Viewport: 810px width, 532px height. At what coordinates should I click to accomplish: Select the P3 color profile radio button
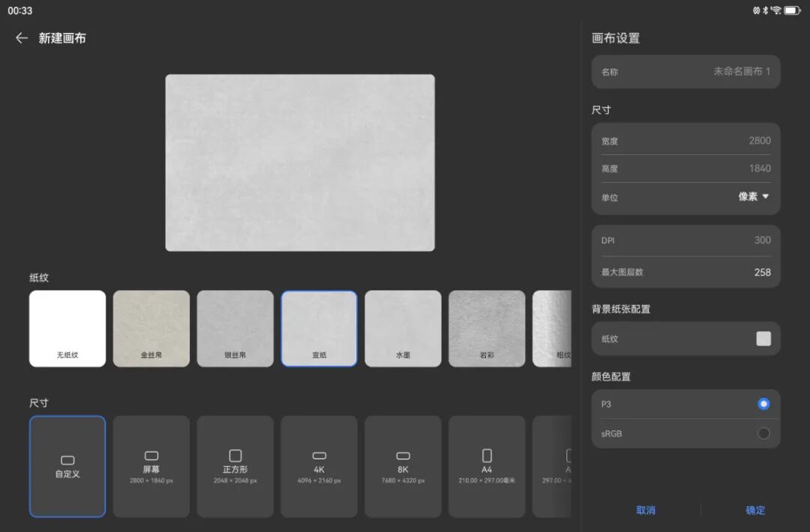click(763, 404)
